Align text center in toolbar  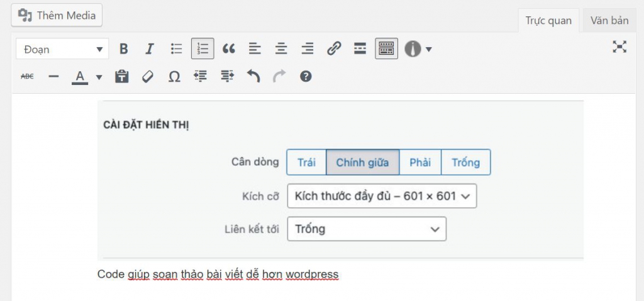click(281, 49)
